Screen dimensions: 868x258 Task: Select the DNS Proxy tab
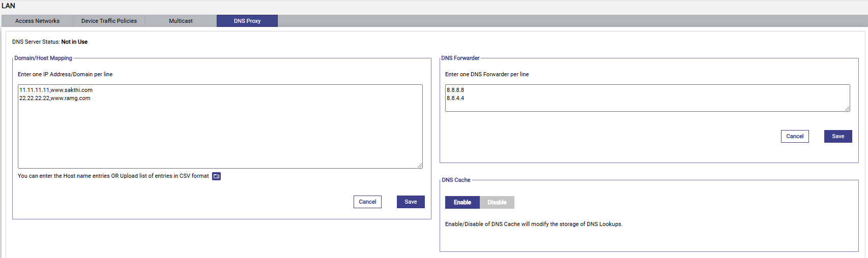(x=247, y=21)
